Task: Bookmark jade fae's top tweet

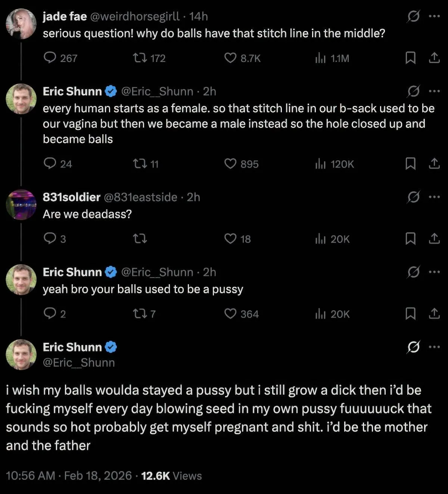Action: 410,58
